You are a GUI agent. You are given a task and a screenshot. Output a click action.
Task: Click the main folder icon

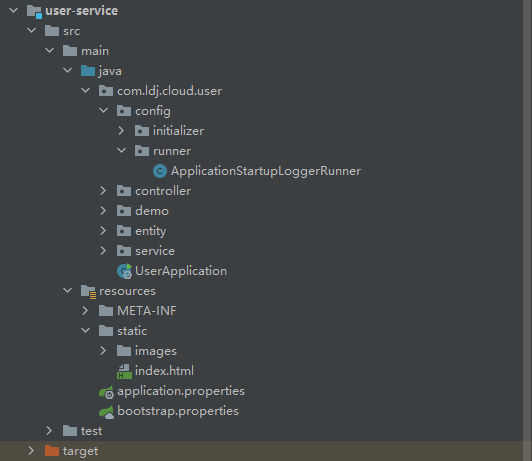point(70,51)
